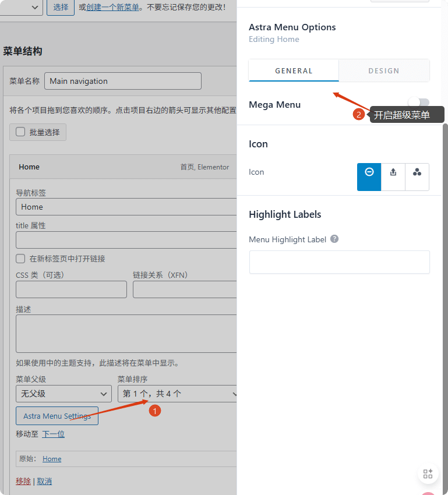This screenshot has height=495, width=448.
Task: Click the 下一位 move link
Action: (53, 434)
